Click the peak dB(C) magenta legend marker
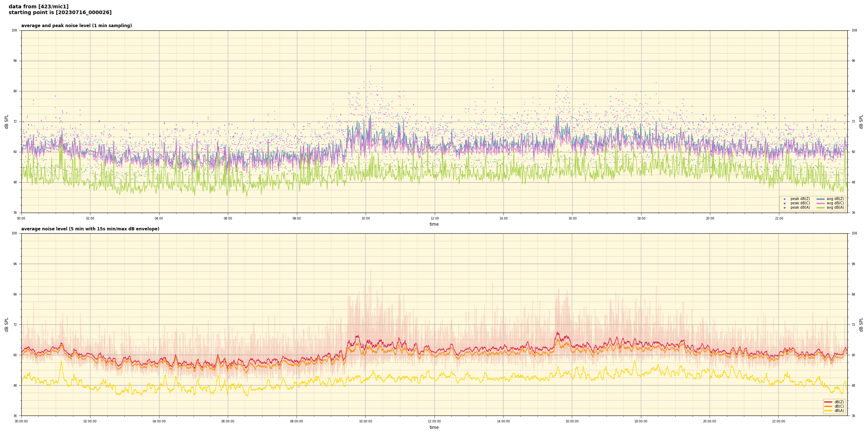 (784, 203)
